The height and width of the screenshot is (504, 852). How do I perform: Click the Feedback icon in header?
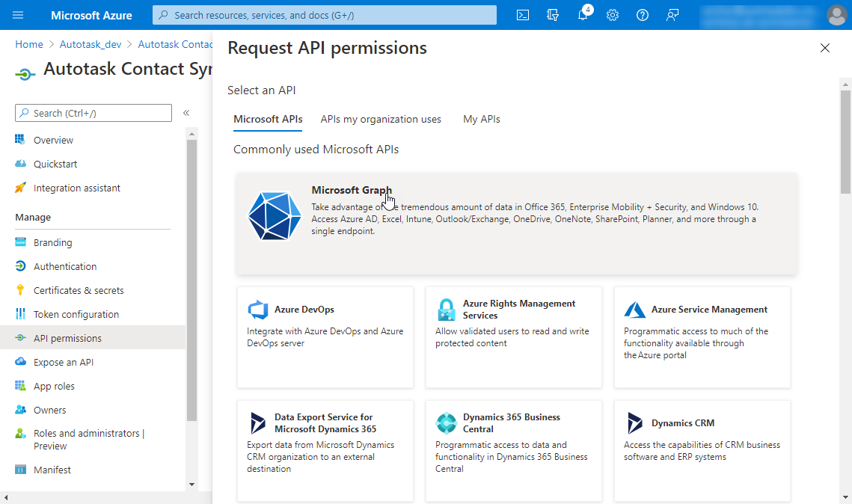click(x=672, y=15)
